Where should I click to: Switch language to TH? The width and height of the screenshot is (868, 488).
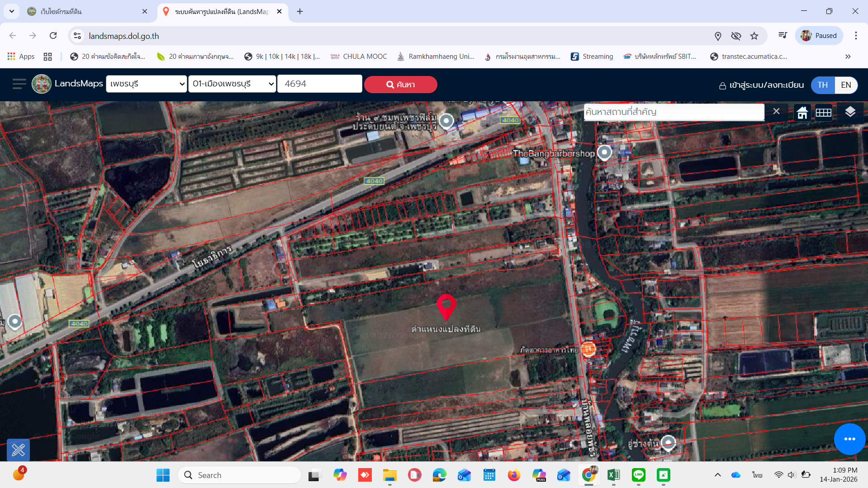pyautogui.click(x=822, y=85)
